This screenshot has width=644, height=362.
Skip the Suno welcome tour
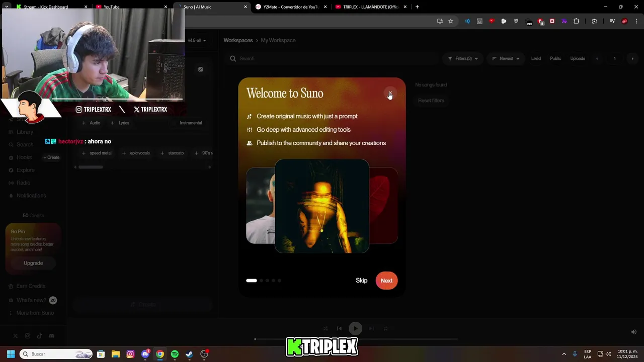(361, 281)
